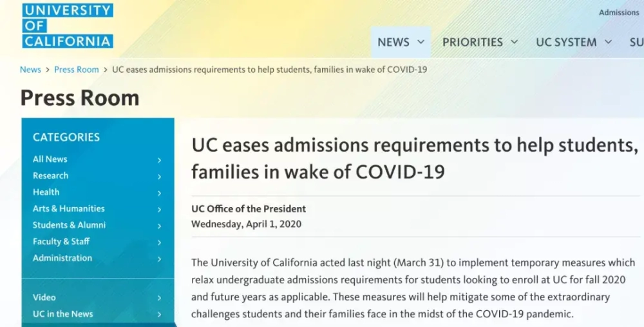The width and height of the screenshot is (644, 327).
Task: Open the UC SYSTEM dropdown menu
Action: click(x=574, y=42)
